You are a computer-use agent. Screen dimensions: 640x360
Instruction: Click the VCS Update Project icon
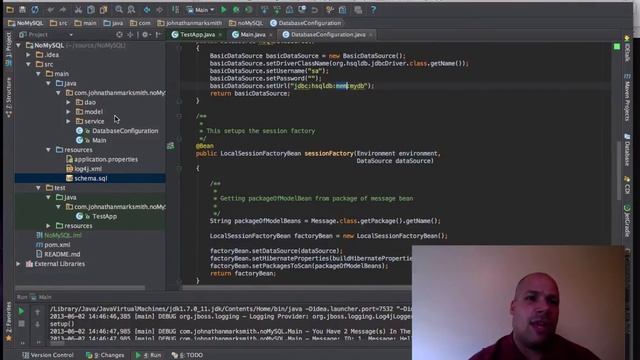[x=264, y=9]
